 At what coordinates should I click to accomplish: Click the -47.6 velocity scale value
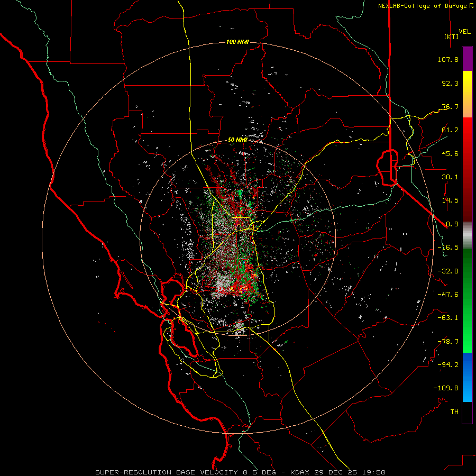click(x=448, y=295)
